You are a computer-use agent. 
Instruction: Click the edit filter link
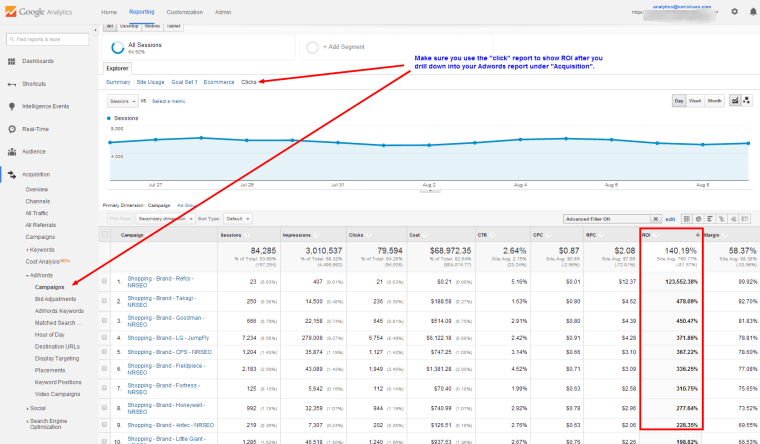pos(670,219)
